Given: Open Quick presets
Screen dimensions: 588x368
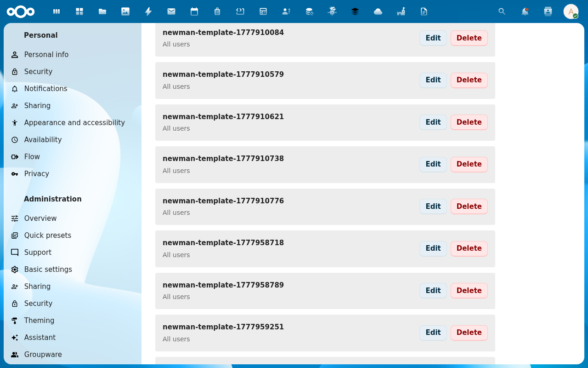Looking at the screenshot, I should pyautogui.click(x=73, y=236).
